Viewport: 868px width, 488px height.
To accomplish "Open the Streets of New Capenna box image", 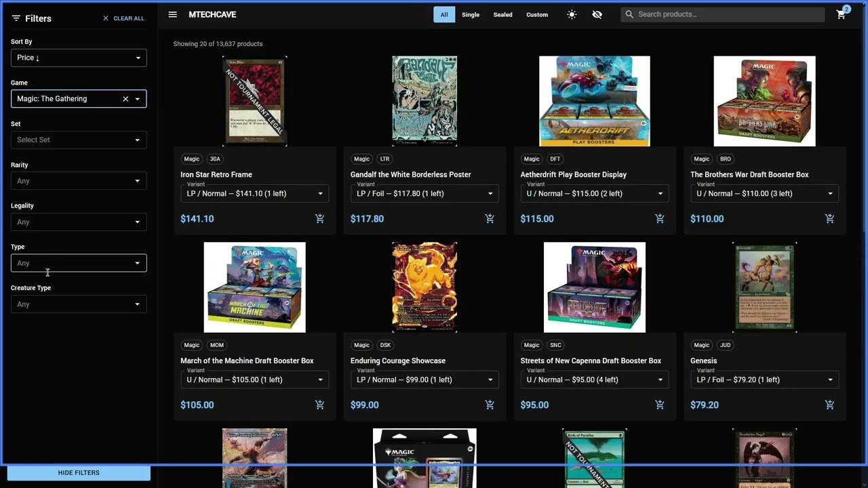I will [x=595, y=287].
